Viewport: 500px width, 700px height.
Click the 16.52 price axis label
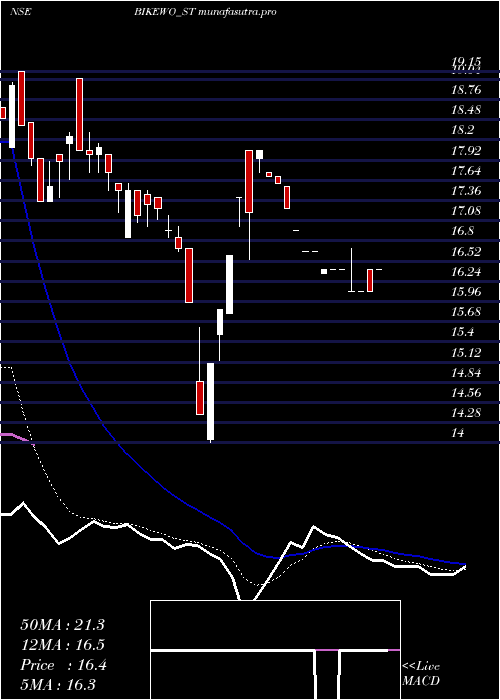[x=466, y=251]
